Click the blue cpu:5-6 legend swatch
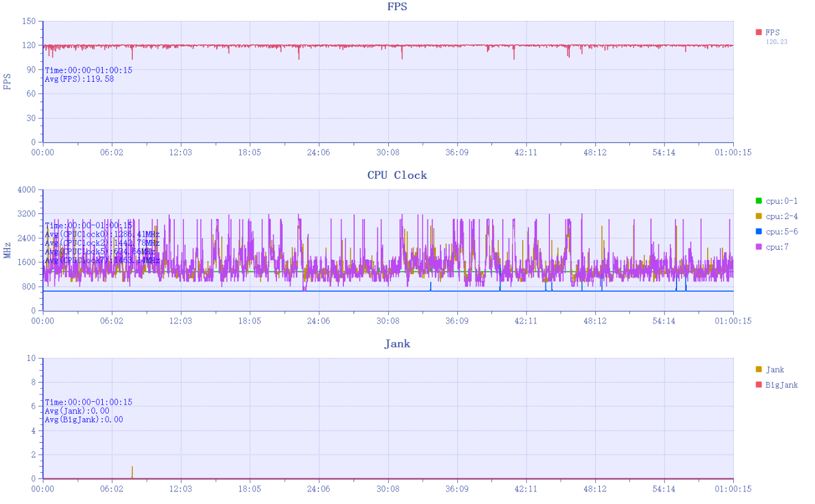The height and width of the screenshot is (504, 815). pos(758,232)
